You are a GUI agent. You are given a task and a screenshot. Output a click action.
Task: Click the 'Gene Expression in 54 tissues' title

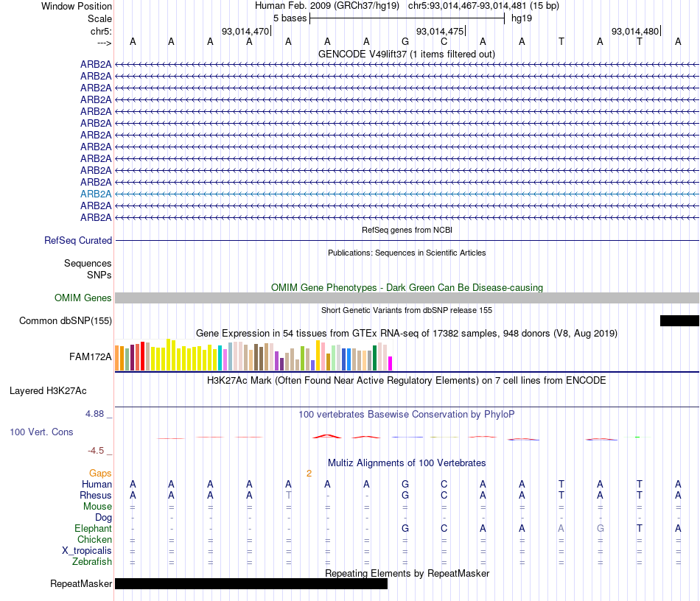pyautogui.click(x=407, y=334)
